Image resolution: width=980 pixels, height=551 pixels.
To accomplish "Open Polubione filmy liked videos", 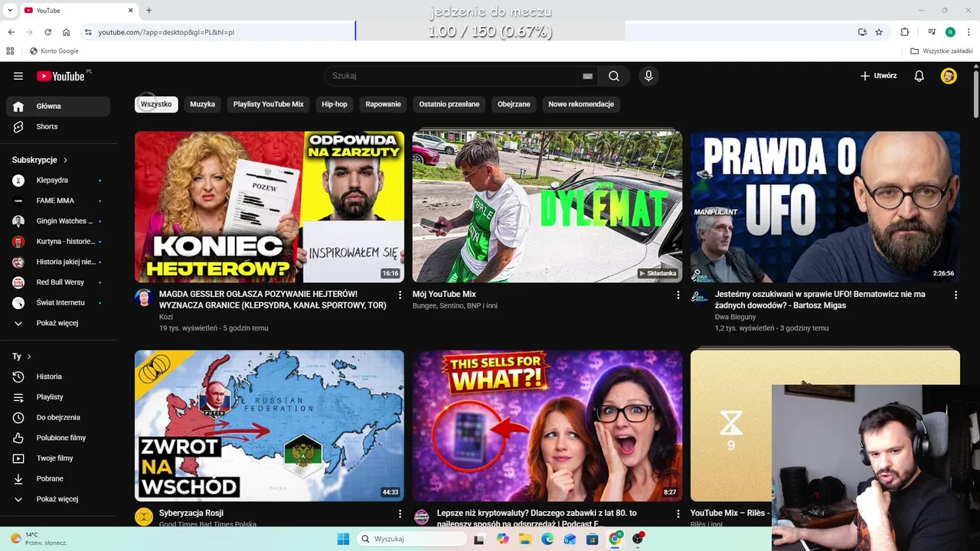I will [x=58, y=438].
